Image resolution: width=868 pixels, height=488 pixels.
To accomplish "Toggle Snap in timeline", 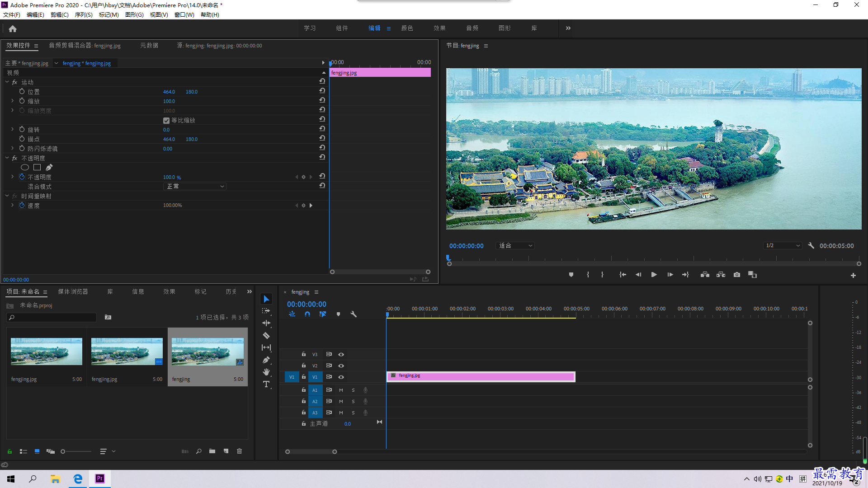I will pos(307,314).
